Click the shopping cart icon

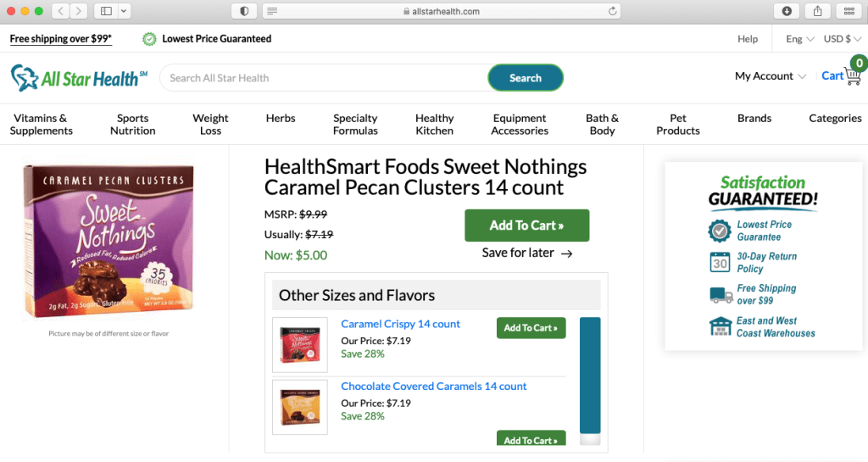coord(853,75)
